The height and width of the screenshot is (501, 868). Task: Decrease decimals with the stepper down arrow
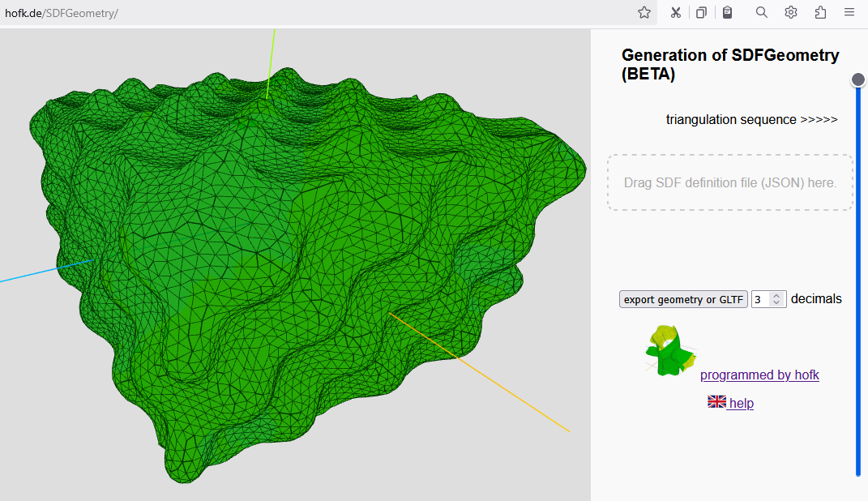click(776, 303)
